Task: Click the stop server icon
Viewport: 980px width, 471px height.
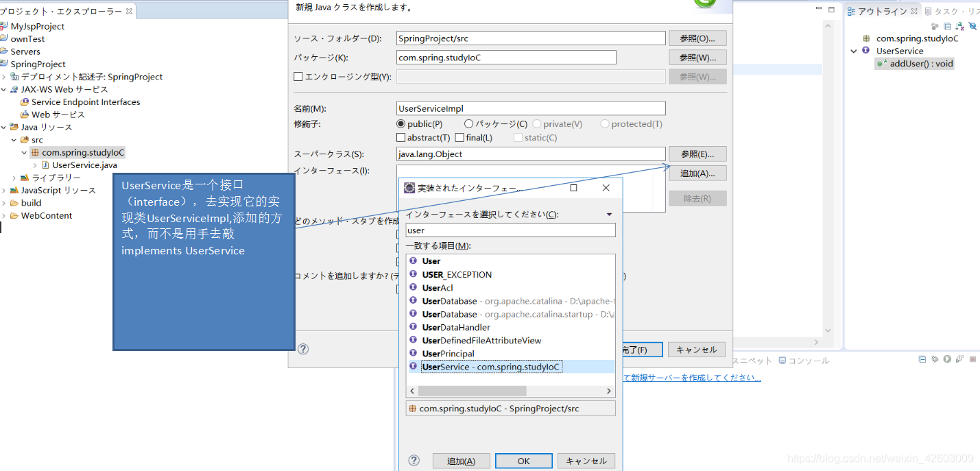Action: click(x=972, y=359)
